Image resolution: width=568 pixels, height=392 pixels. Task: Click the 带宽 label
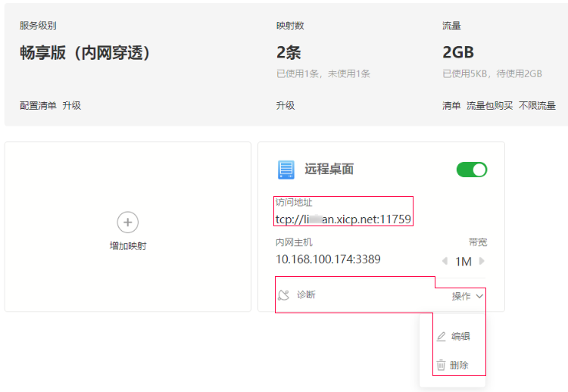[478, 242]
